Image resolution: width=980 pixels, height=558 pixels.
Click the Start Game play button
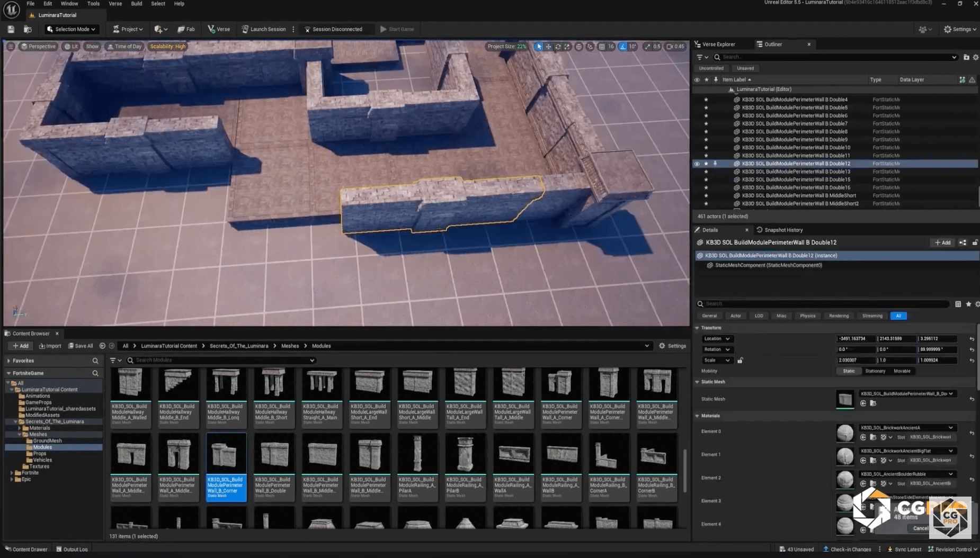[x=397, y=29]
